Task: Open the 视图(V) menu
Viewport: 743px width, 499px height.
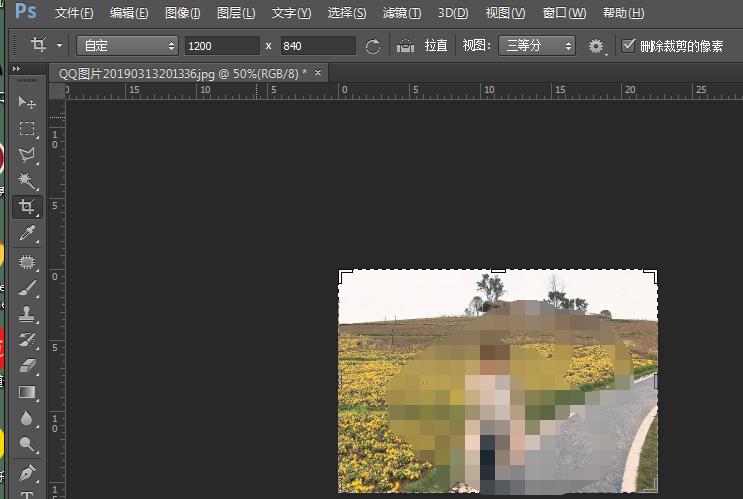Action: 505,13
